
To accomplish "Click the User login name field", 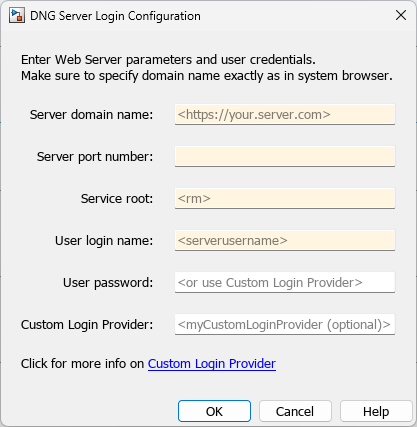I will pyautogui.click(x=285, y=240).
